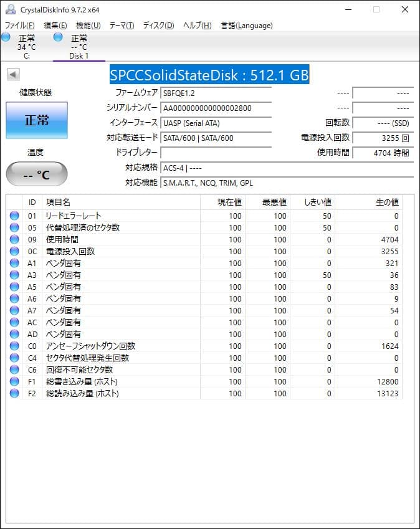Click the serial number field AA000000000000002800
Screen dimensions: 420x529
216,108
